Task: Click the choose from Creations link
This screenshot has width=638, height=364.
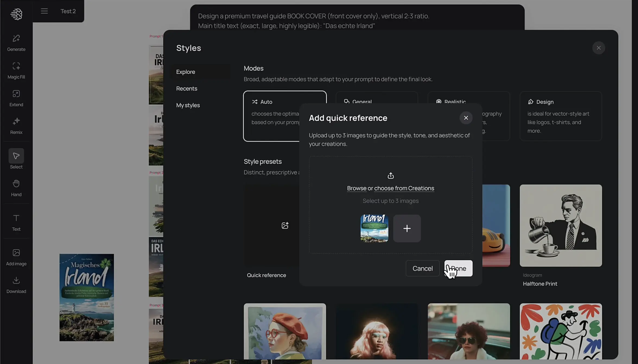Action: point(404,188)
